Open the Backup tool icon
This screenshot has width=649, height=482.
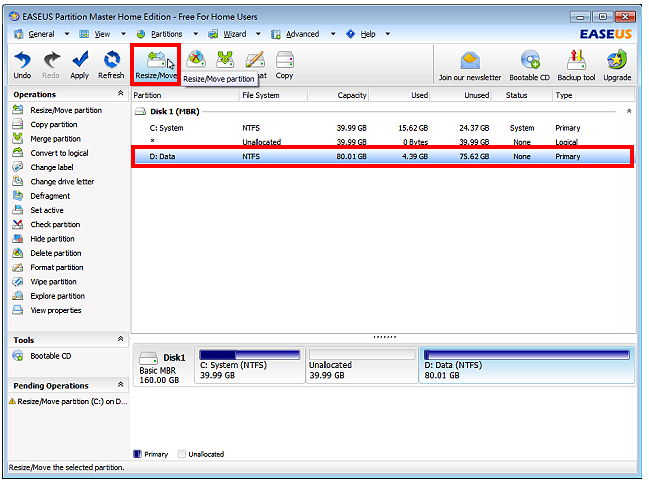(576, 60)
